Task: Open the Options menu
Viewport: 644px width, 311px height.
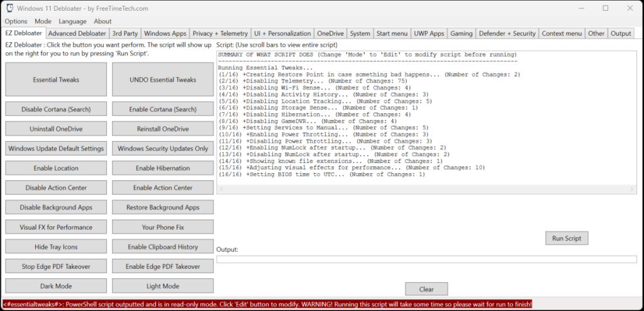Action: (x=16, y=21)
